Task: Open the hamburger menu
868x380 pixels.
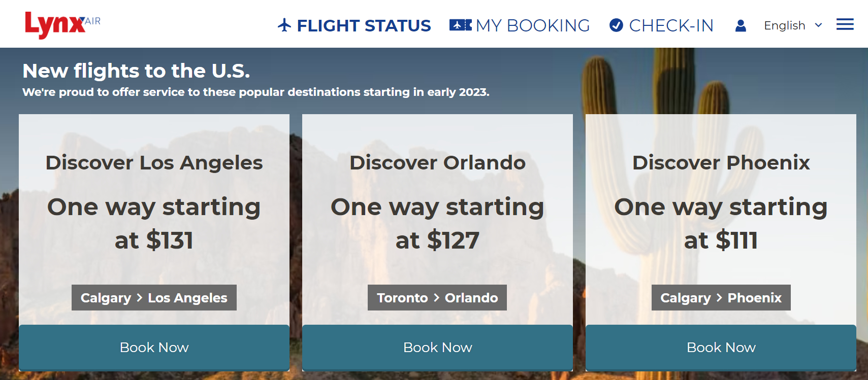Action: [x=845, y=24]
